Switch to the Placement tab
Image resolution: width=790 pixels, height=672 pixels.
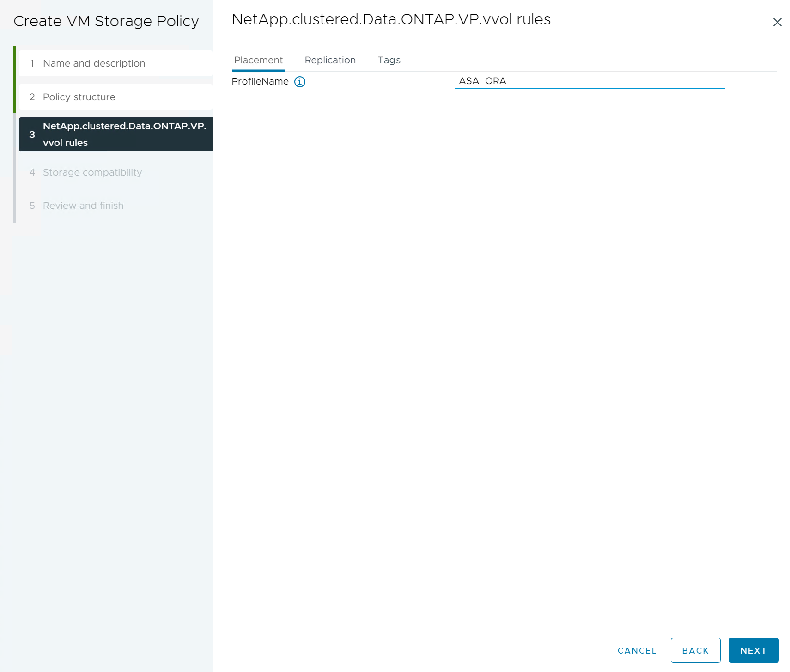[x=258, y=60]
